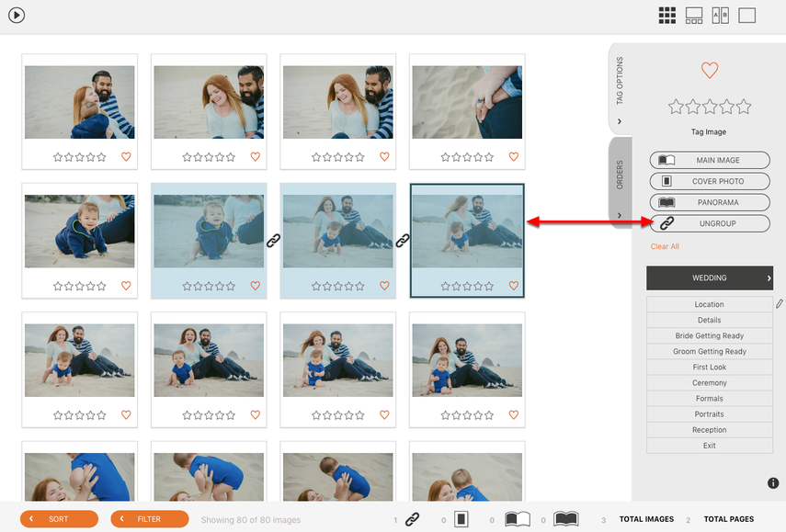The height and width of the screenshot is (532, 786).
Task: Switch to the thumbnail grid view
Action: 666,16
